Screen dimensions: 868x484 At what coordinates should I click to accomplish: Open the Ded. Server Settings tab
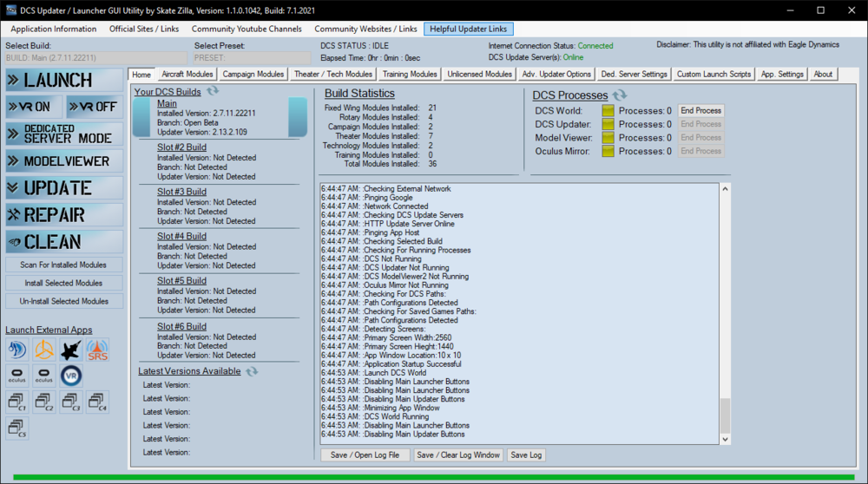click(x=634, y=74)
